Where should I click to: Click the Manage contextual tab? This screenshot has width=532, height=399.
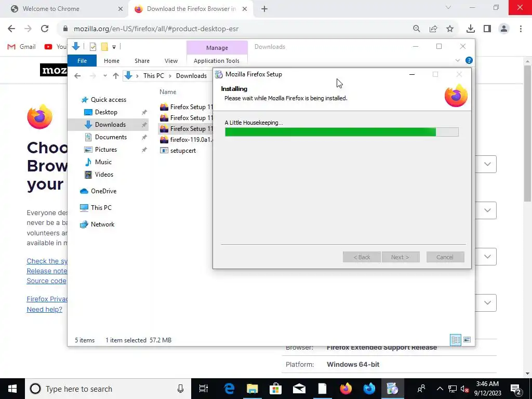click(x=217, y=47)
